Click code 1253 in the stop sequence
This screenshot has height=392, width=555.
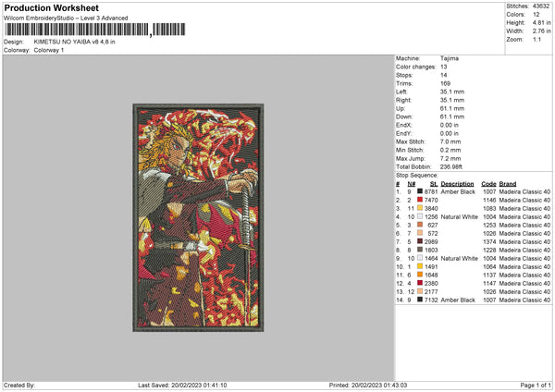pyautogui.click(x=489, y=225)
